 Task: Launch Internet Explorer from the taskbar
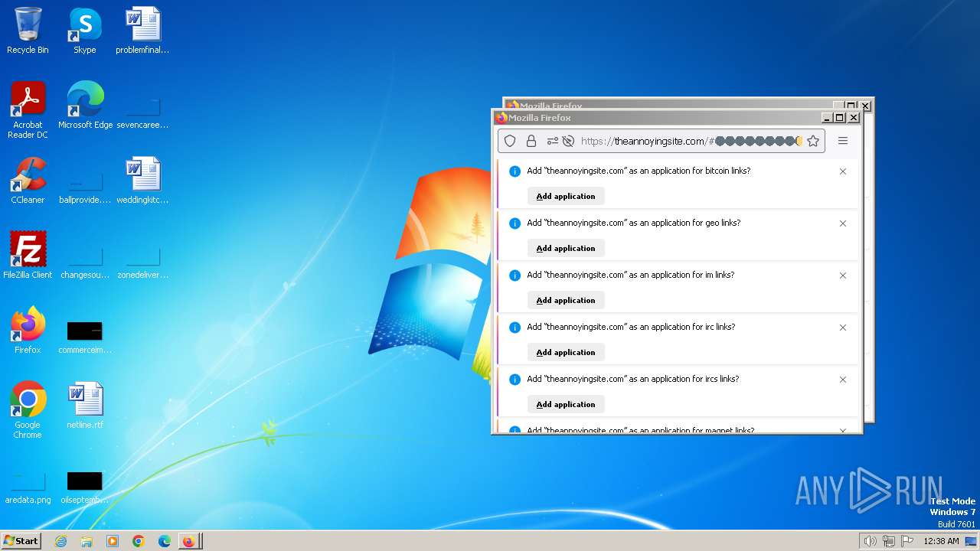point(60,541)
